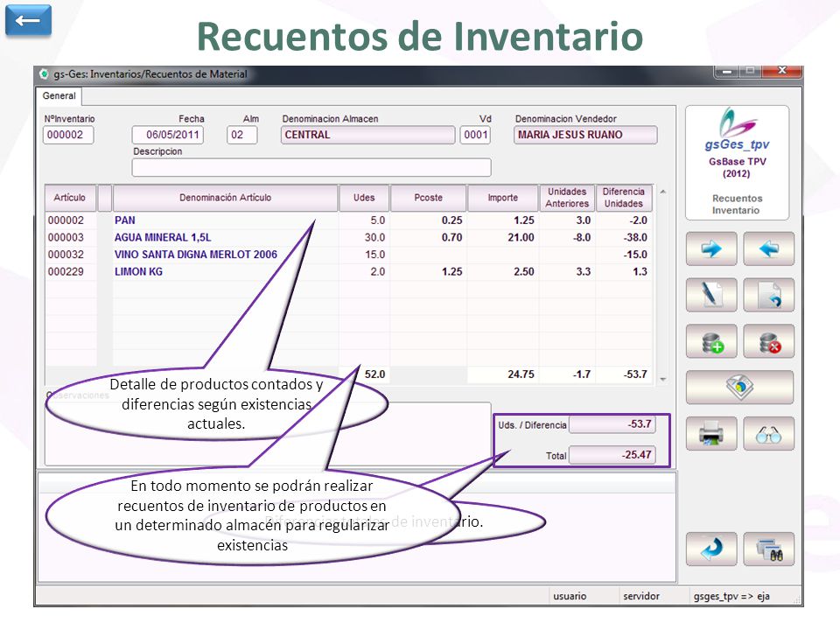Image resolution: width=840 pixels, height=630 pixels.
Task: Click the Artículo column header
Action: 70,198
